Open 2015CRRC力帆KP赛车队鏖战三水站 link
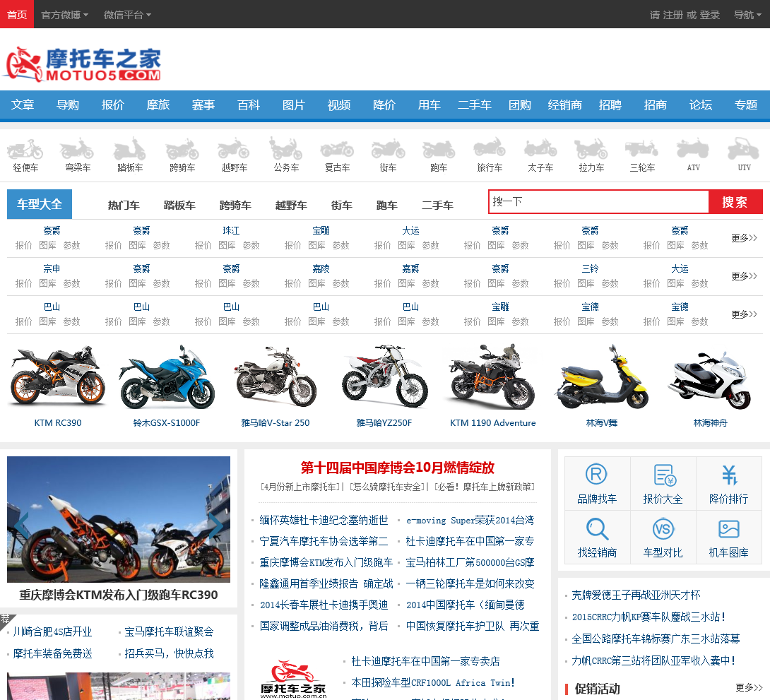The image size is (770, 700). 648,617
